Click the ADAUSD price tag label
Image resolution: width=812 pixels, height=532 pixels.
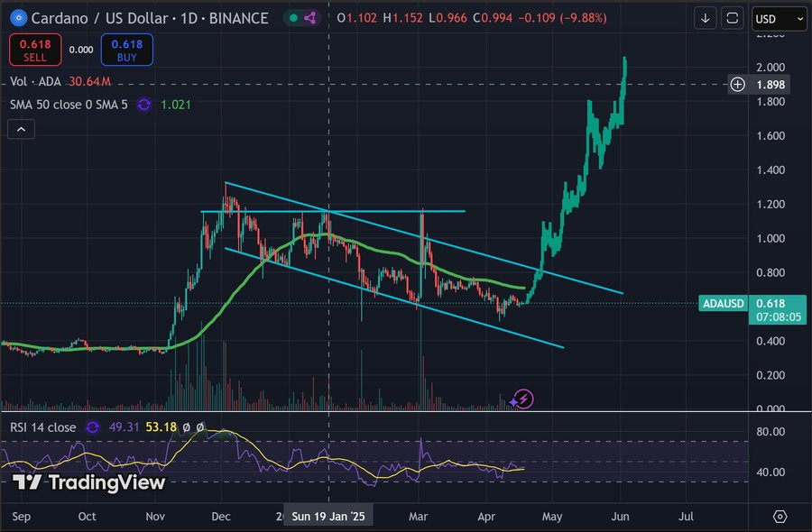[x=723, y=303]
